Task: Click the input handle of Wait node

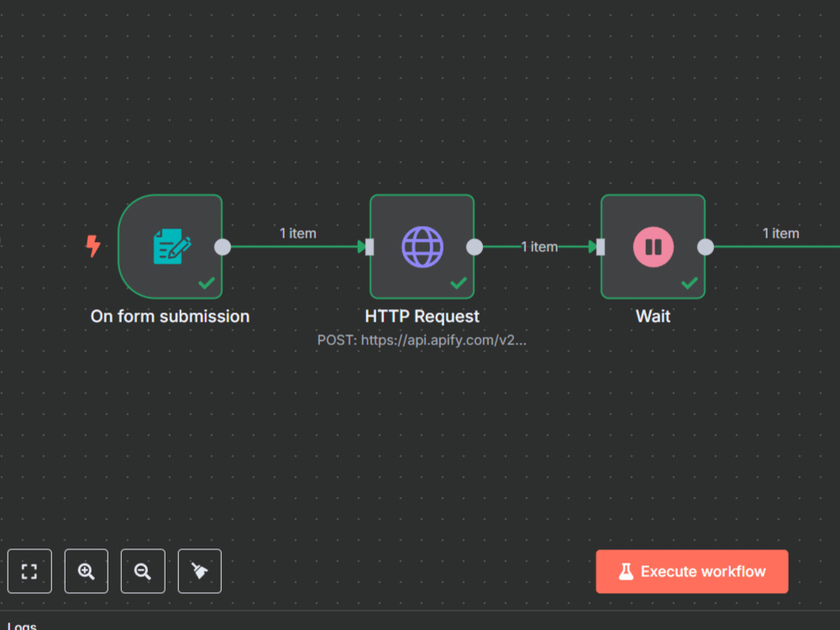Action: [x=601, y=247]
